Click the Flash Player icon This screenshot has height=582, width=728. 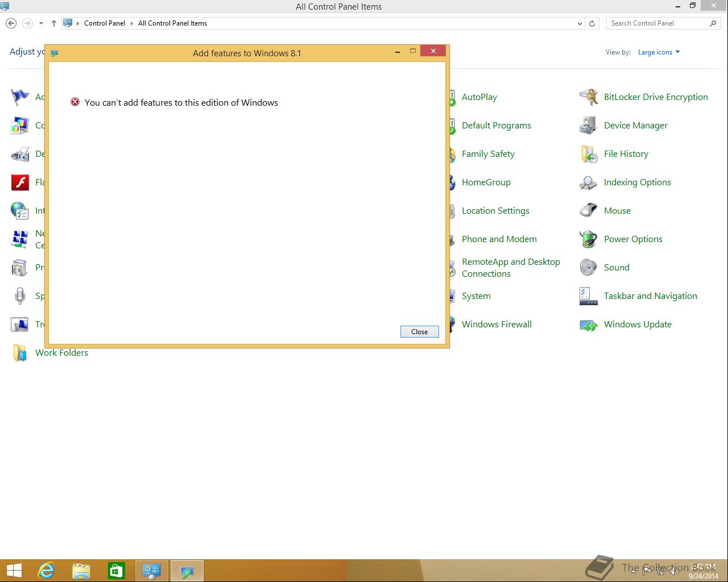point(20,182)
